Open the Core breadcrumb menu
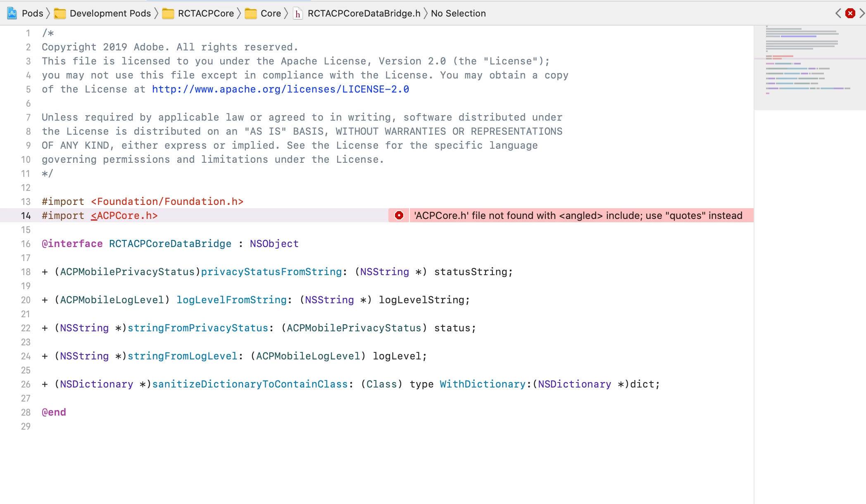Image resolution: width=866 pixels, height=504 pixels. [x=271, y=14]
